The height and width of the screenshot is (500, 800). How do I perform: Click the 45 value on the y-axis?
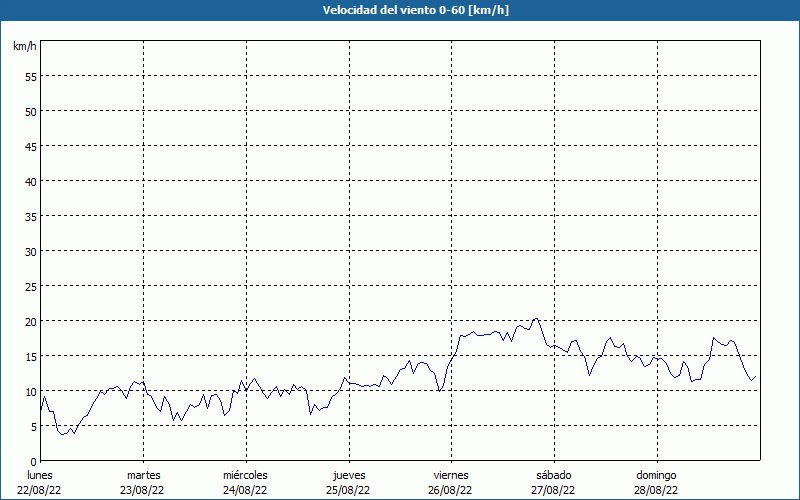pyautogui.click(x=31, y=146)
